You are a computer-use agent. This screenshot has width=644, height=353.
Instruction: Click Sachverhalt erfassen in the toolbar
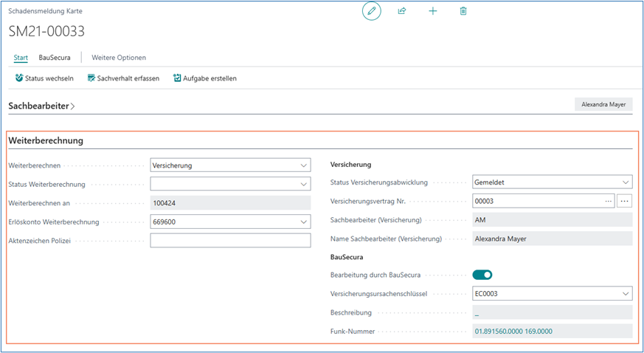(x=123, y=78)
